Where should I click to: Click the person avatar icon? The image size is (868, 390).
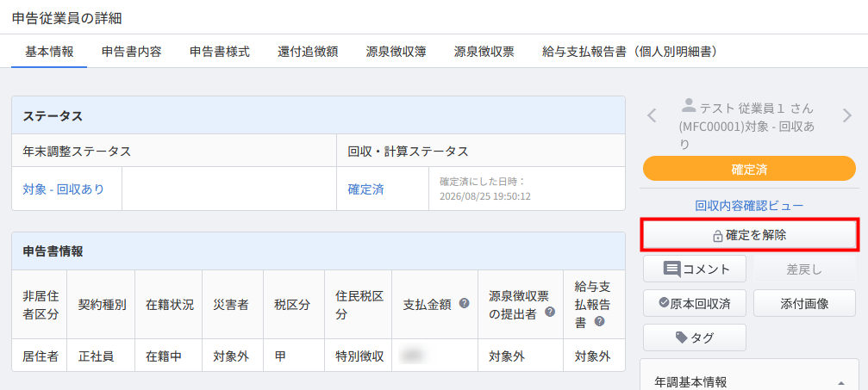pyautogui.click(x=689, y=105)
